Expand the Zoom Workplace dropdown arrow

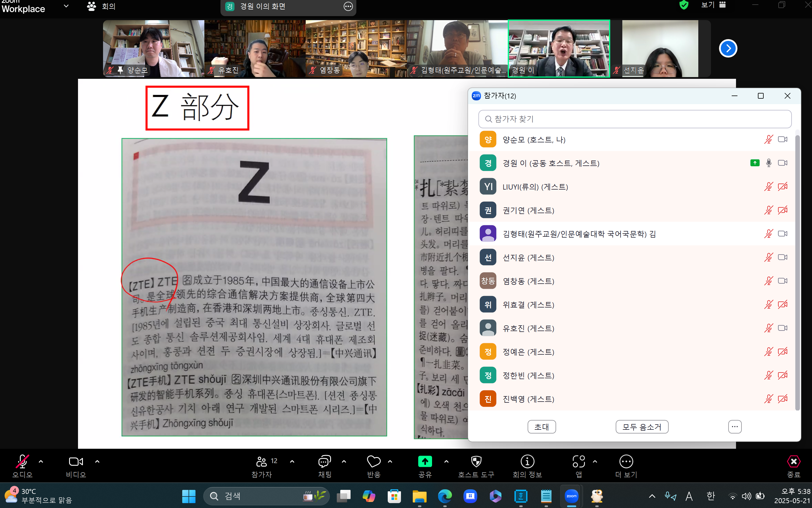tap(66, 6)
